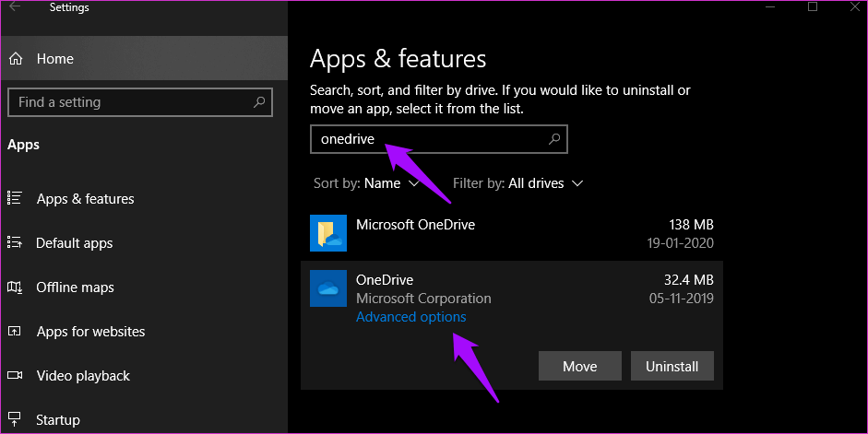
Task: Click the Video playback camera icon
Action: pos(15,375)
